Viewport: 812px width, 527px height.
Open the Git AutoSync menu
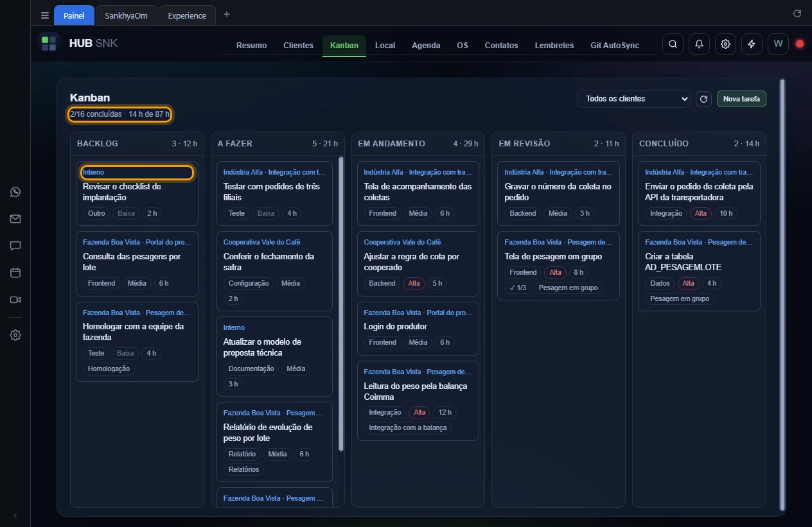point(615,46)
